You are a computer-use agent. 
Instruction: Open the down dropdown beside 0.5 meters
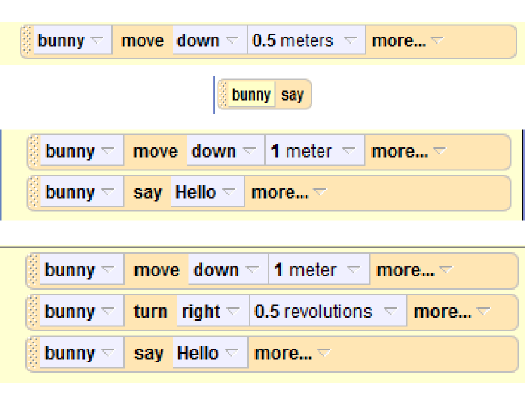pos(209,41)
